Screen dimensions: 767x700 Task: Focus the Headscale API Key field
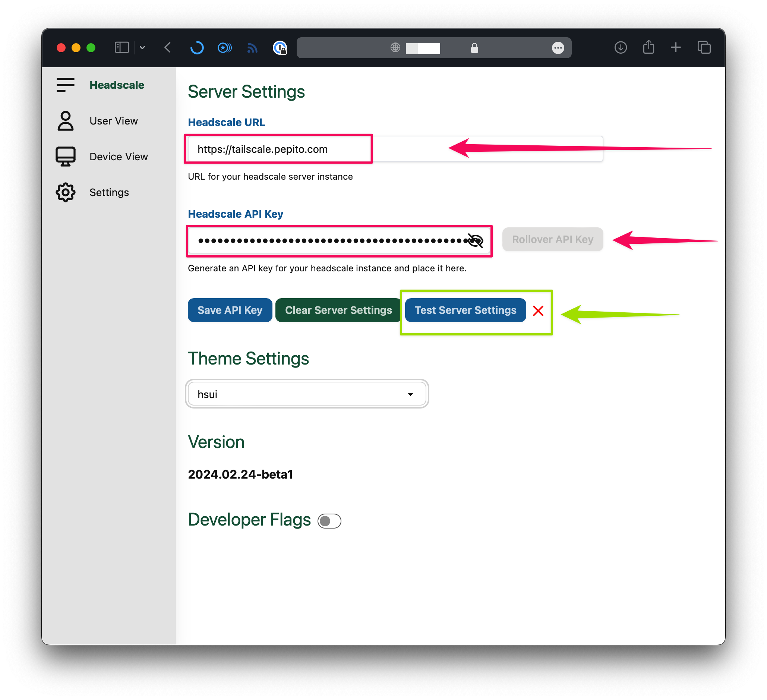(339, 240)
